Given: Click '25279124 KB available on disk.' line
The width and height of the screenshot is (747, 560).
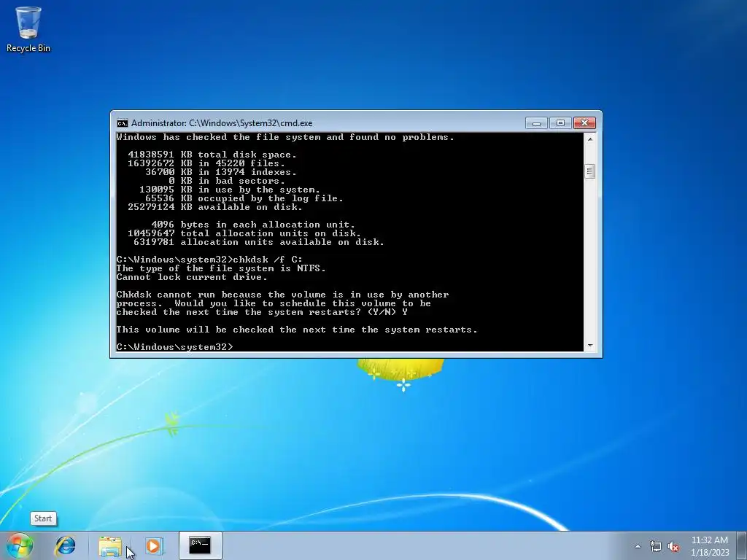Looking at the screenshot, I should click(x=215, y=207).
